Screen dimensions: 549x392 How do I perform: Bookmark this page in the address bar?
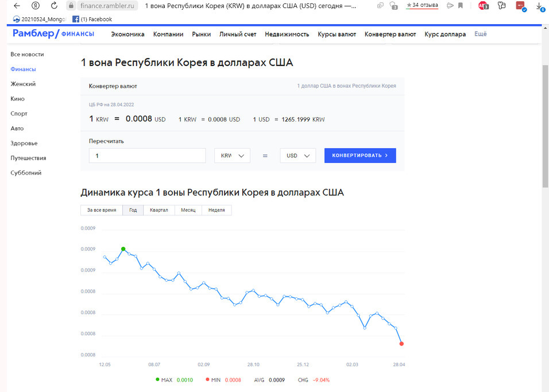click(460, 6)
